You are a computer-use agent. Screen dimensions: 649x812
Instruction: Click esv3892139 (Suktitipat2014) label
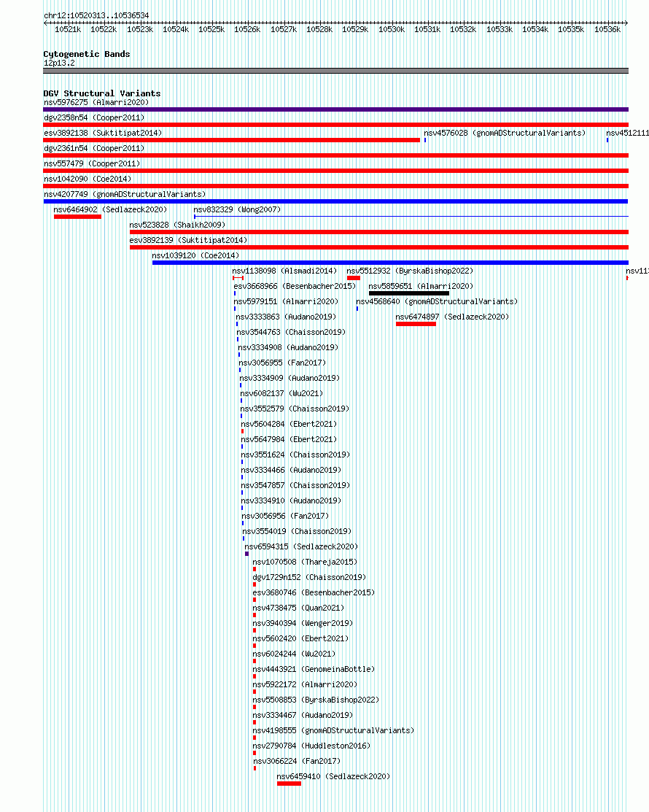click(x=188, y=240)
